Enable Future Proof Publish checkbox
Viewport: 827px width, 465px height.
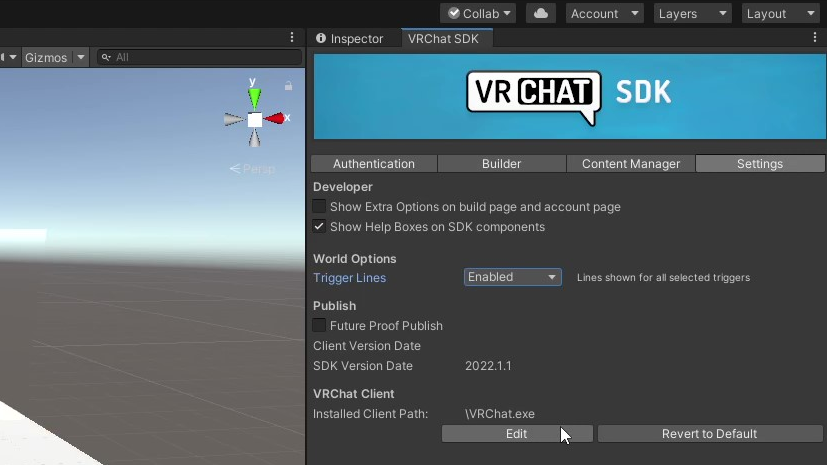[319, 325]
